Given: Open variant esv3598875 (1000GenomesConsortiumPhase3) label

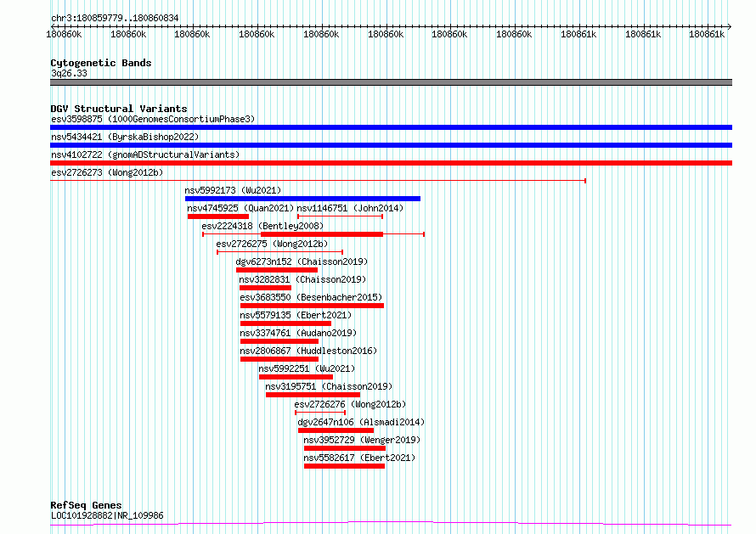Looking at the screenshot, I should click(153, 119).
